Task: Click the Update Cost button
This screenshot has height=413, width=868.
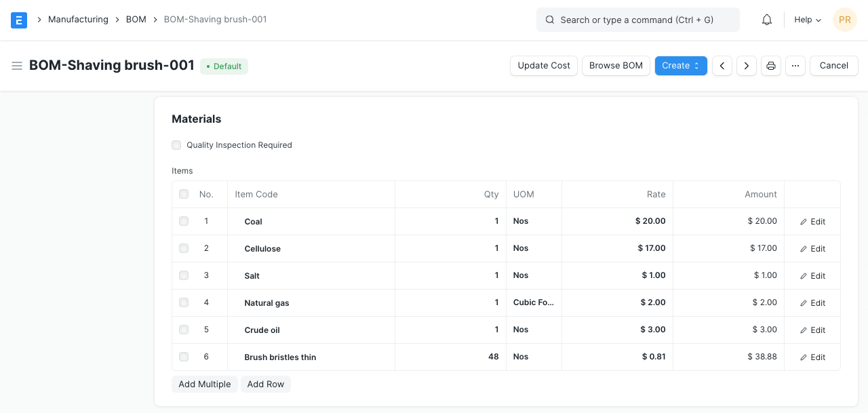Action: (x=543, y=66)
